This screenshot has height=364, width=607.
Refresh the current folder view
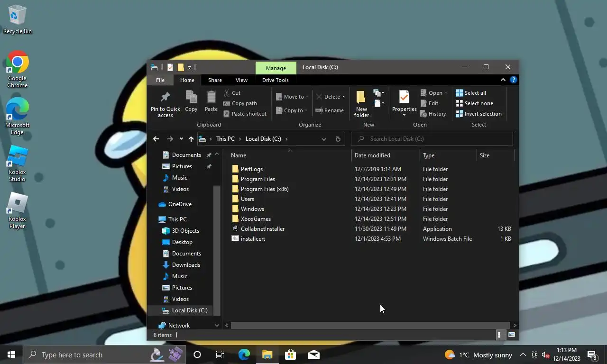click(x=338, y=139)
